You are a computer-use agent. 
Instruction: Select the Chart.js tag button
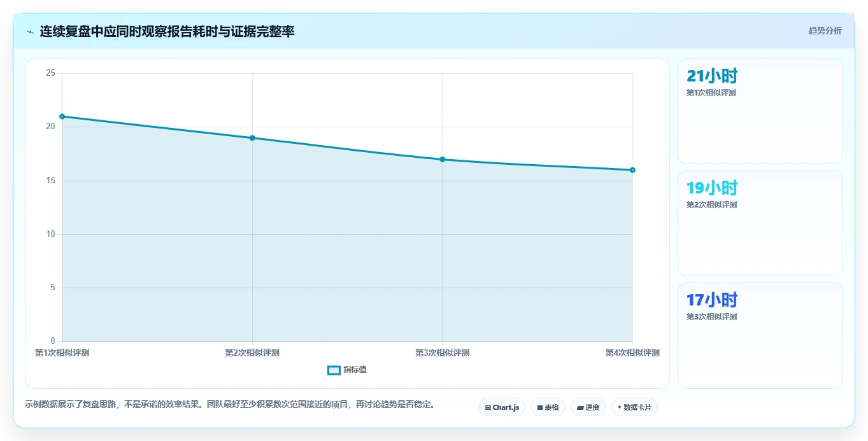coord(502,407)
